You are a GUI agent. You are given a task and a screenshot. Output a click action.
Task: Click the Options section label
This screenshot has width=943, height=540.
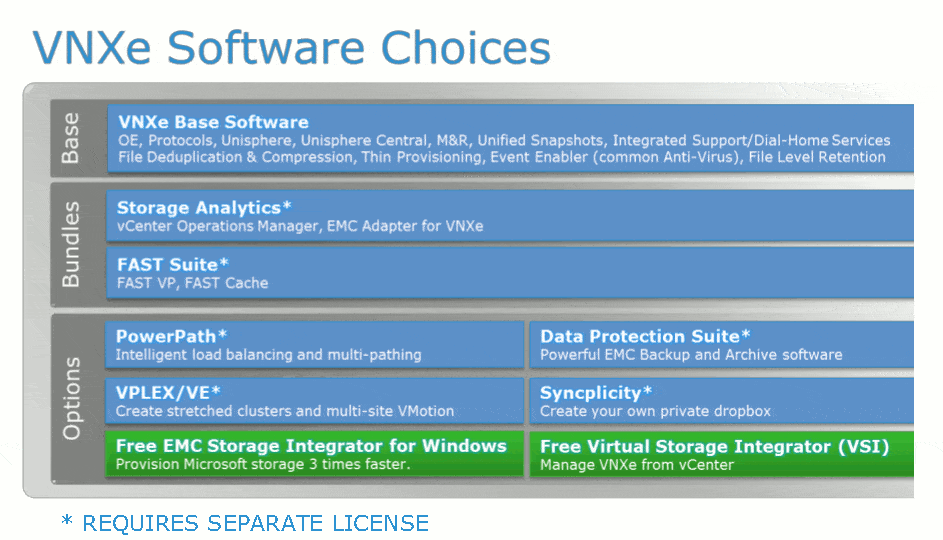[x=72, y=398]
